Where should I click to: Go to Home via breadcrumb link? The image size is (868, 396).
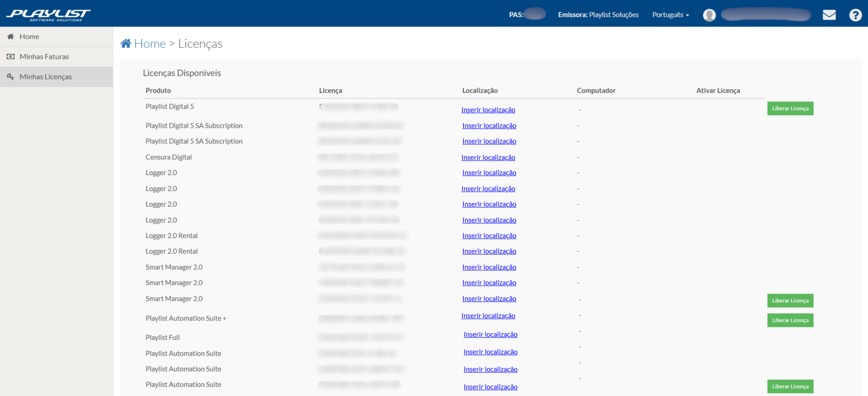150,43
